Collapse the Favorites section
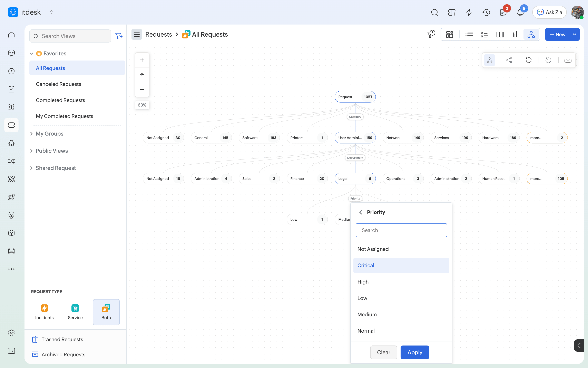The image size is (588, 368). tap(31, 54)
